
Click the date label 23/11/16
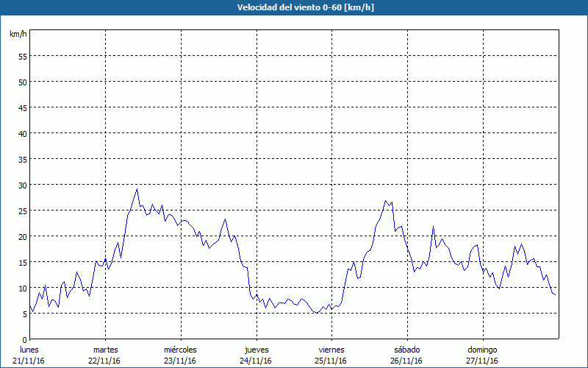[x=180, y=361]
